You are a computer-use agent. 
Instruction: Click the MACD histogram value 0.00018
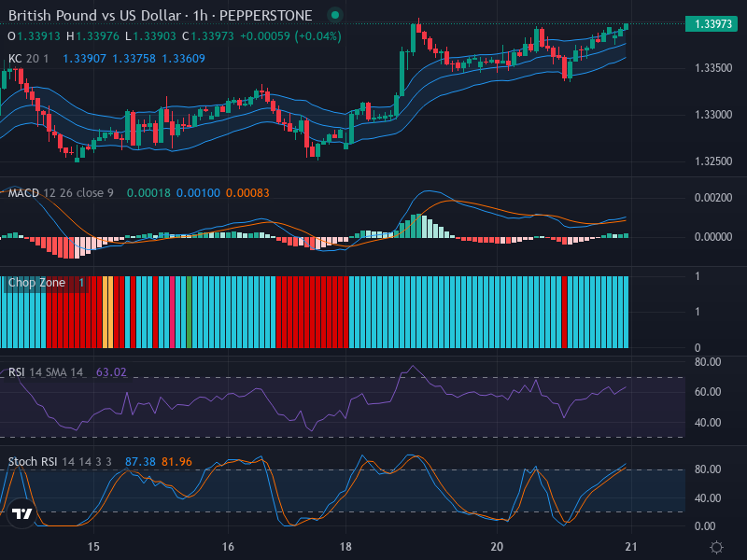point(148,193)
